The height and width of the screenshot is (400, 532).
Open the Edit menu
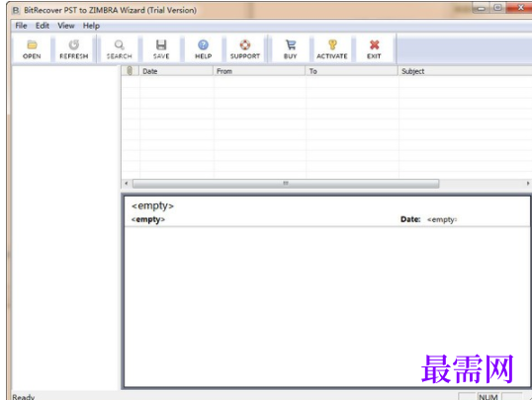click(x=43, y=26)
